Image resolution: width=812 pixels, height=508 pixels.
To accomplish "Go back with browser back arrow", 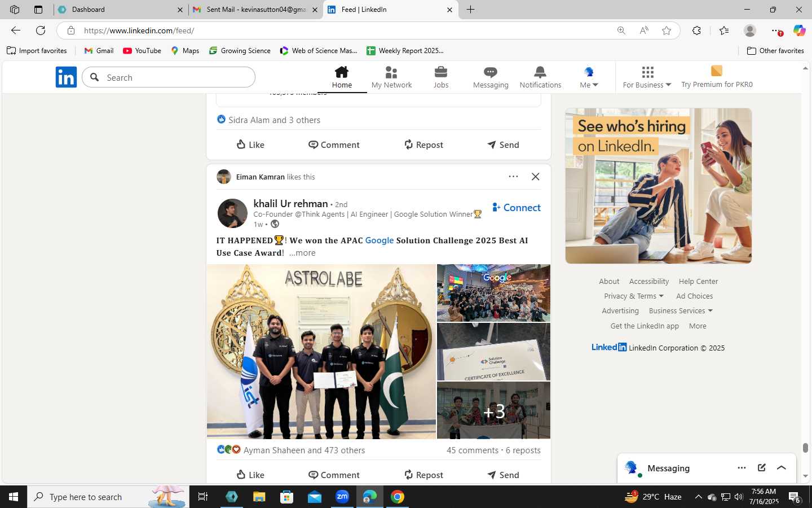I will click(16, 30).
